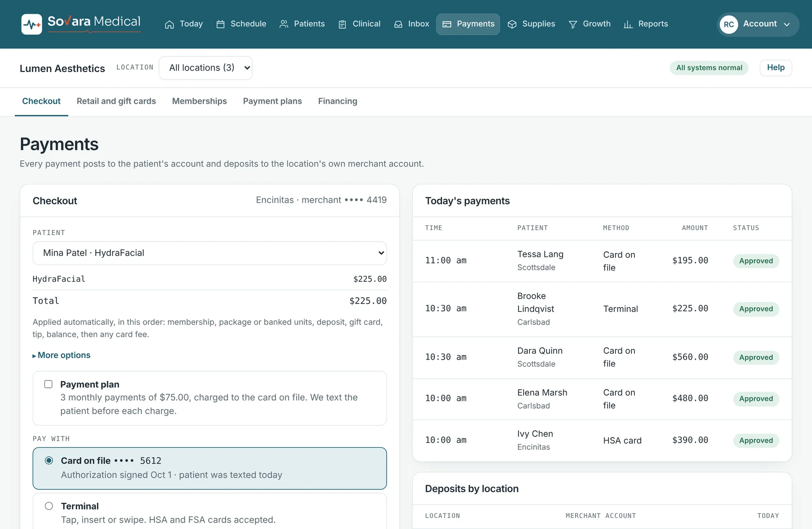Click patient name Ivy Chen
812x529 pixels.
pos(535,434)
